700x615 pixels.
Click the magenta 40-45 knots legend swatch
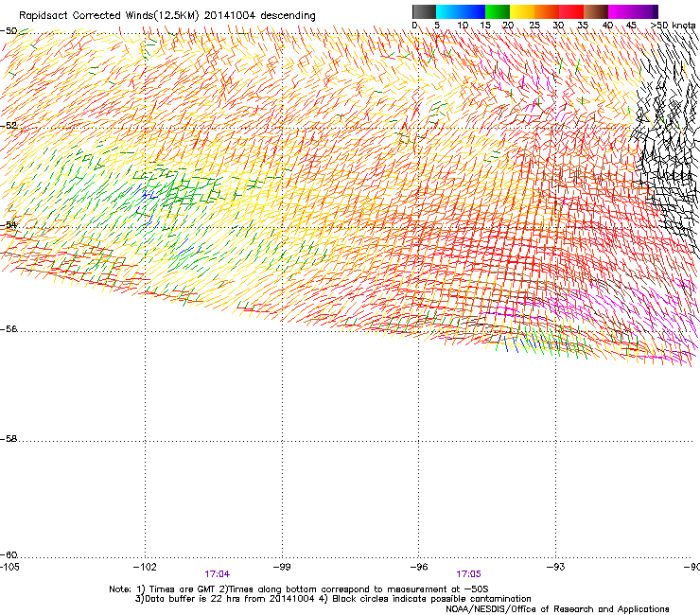[621, 11]
